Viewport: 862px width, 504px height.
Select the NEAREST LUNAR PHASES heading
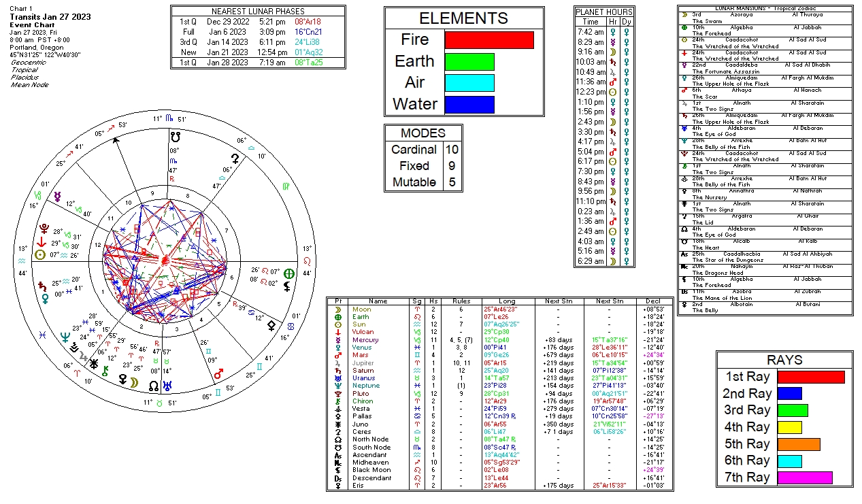(258, 12)
